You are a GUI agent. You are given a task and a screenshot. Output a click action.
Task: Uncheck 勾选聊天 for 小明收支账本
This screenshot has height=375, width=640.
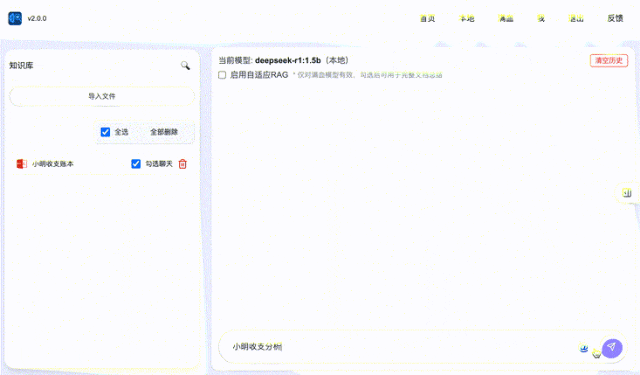[x=136, y=164]
